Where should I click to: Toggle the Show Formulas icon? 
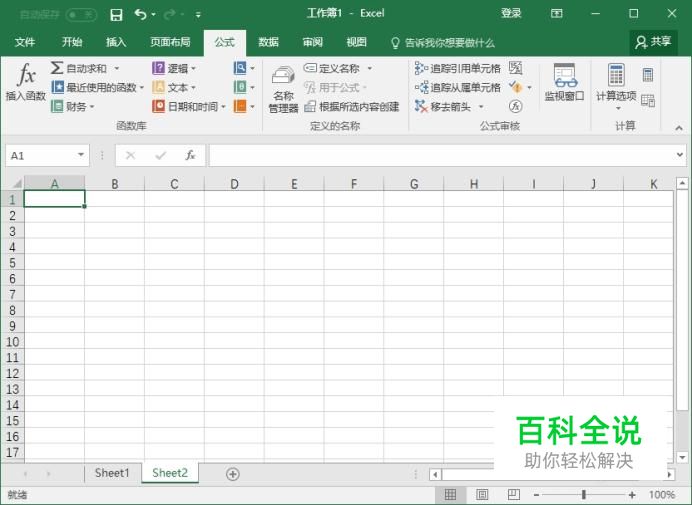pyautogui.click(x=515, y=68)
